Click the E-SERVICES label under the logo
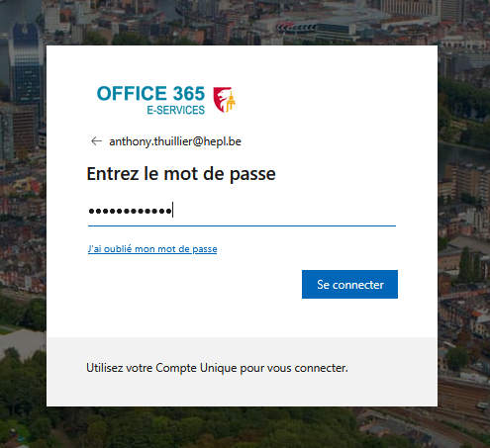490x448 pixels. click(x=175, y=110)
